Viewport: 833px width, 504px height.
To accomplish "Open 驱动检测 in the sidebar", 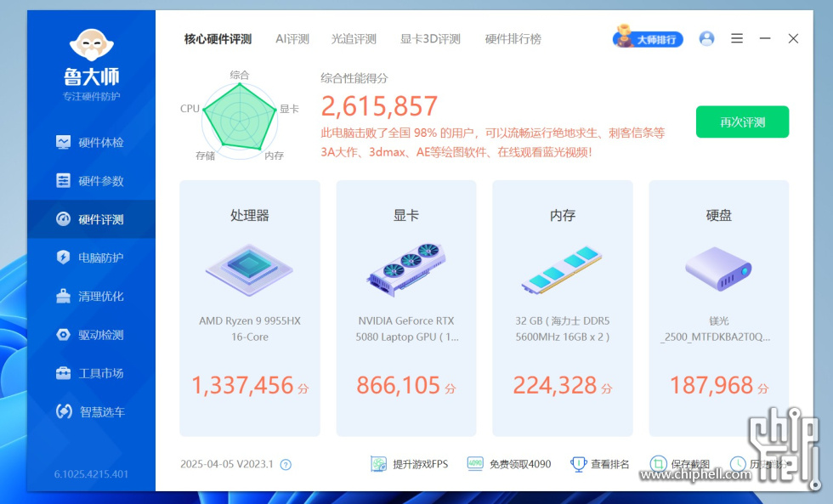I will tap(91, 335).
